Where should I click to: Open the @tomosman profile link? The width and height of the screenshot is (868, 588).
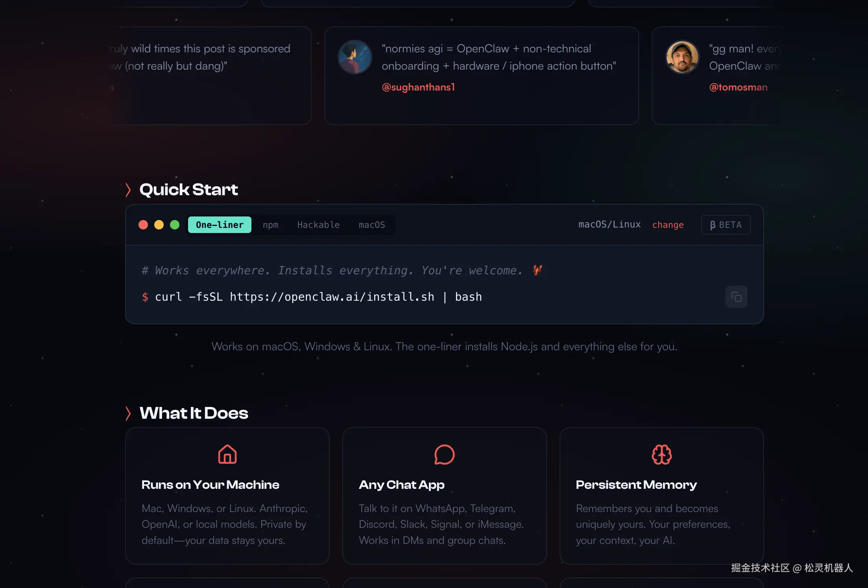(738, 87)
